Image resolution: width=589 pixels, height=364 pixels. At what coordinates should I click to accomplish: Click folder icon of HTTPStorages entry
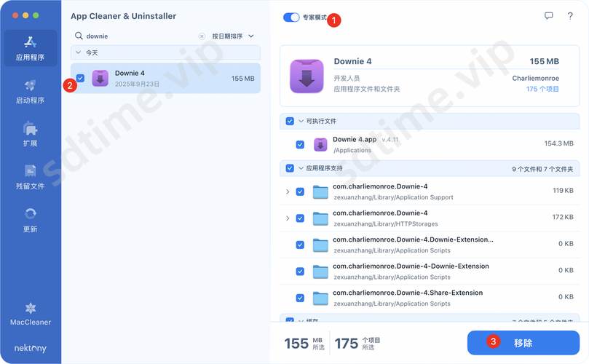click(320, 218)
